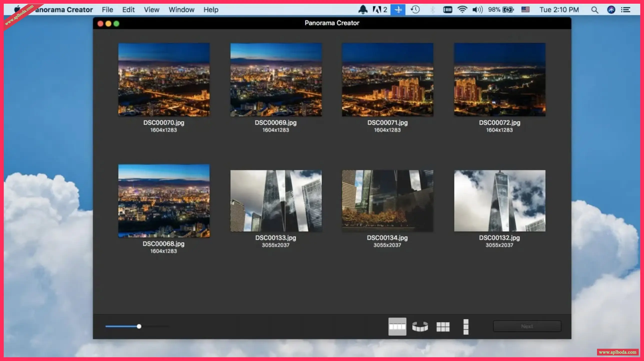Open the View menu
The height and width of the screenshot is (361, 644).
coord(151,10)
